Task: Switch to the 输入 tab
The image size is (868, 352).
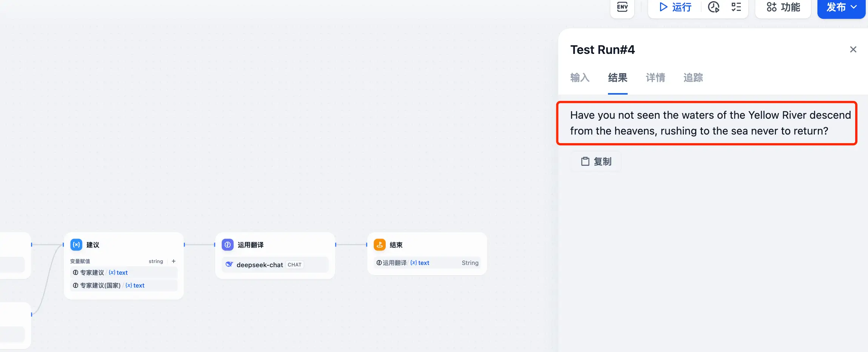Action: (580, 78)
